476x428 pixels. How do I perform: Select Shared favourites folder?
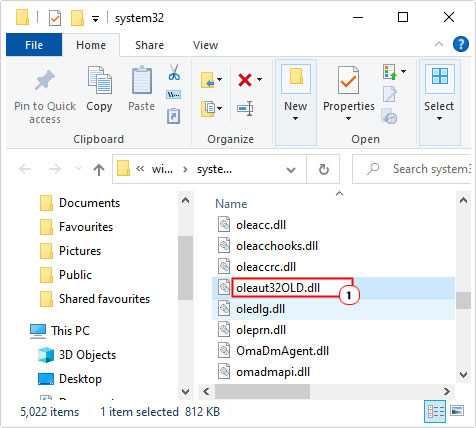[x=104, y=299]
